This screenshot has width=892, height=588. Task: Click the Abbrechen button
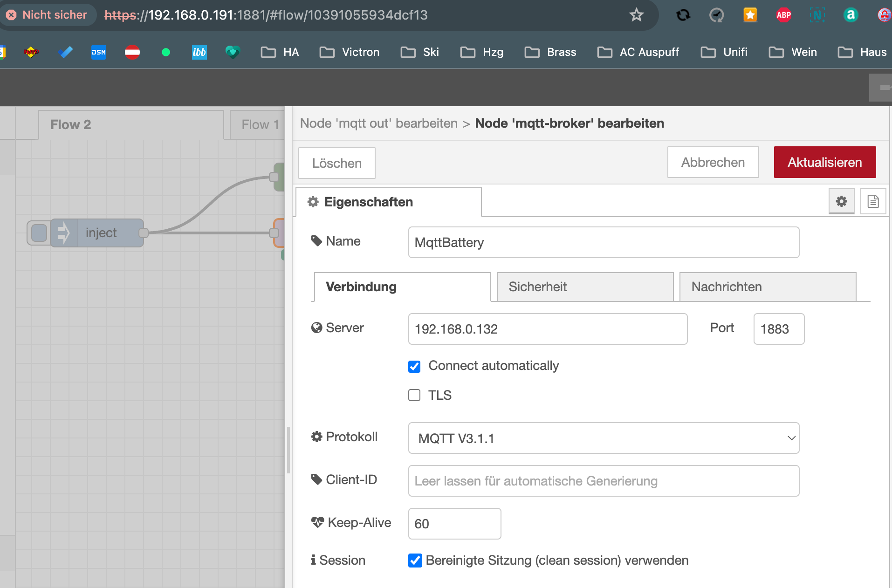tap(713, 162)
